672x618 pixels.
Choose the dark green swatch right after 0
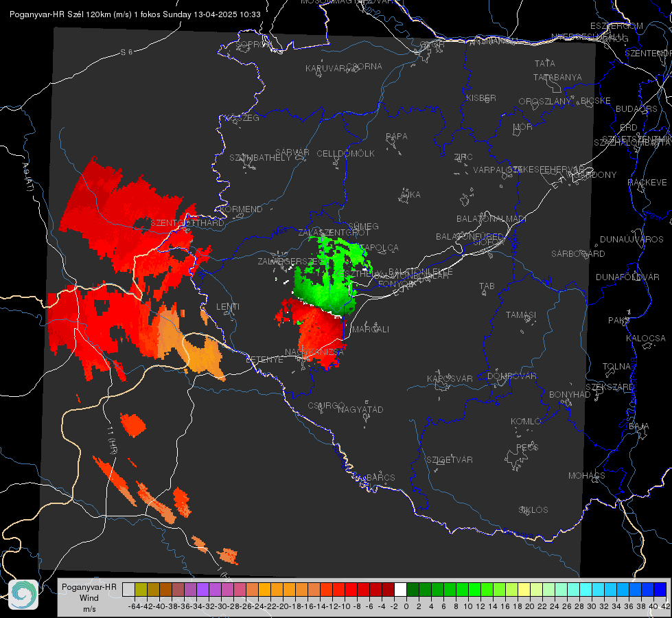413,589
